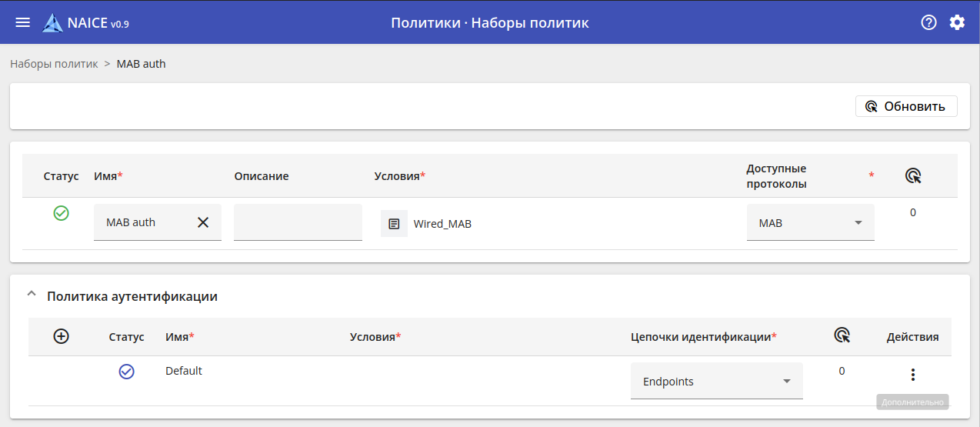Image resolution: width=980 pixels, height=427 pixels.
Task: Go to Наборы политик breadcrumb
Action: click(54, 64)
